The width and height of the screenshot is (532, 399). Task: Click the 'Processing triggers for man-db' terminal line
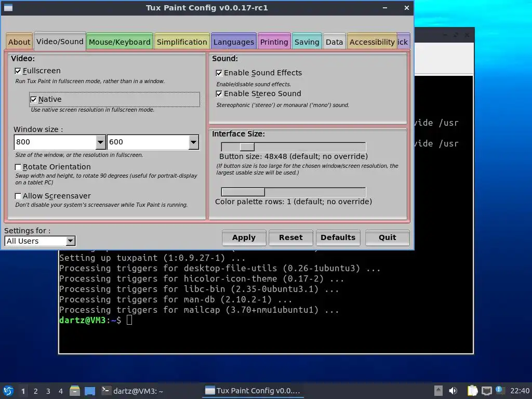pyautogui.click(x=176, y=300)
